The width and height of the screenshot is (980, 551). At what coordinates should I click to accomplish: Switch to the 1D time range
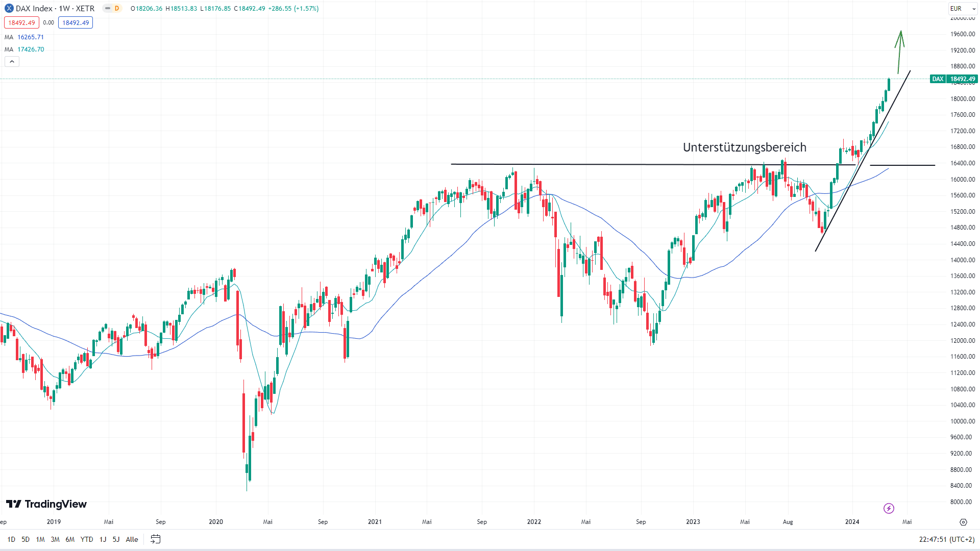tap(11, 539)
